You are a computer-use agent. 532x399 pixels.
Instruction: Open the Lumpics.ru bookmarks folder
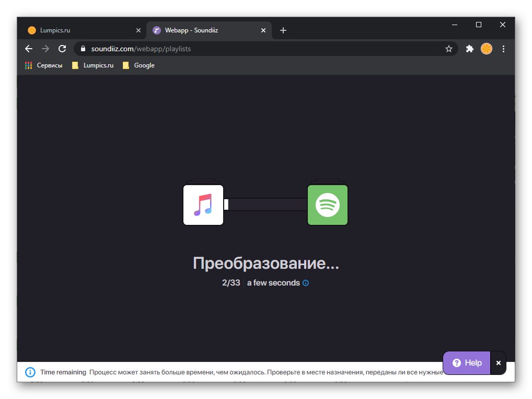coord(93,65)
